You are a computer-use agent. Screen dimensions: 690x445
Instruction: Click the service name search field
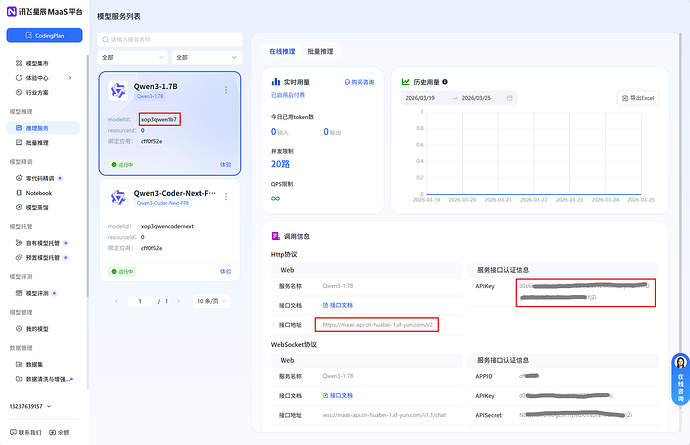pyautogui.click(x=170, y=39)
